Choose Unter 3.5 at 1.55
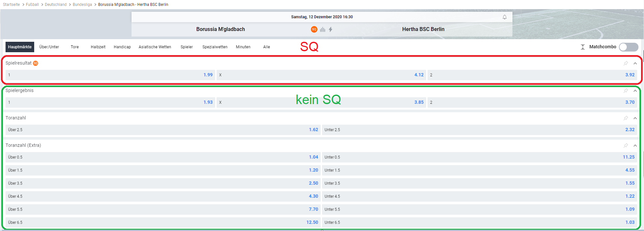Viewport: 644px width, 231px height. (480, 183)
